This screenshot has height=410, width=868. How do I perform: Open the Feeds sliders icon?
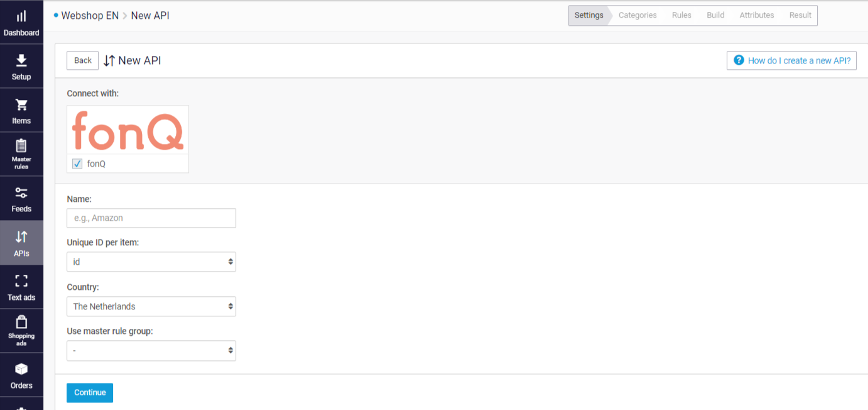pyautogui.click(x=21, y=193)
